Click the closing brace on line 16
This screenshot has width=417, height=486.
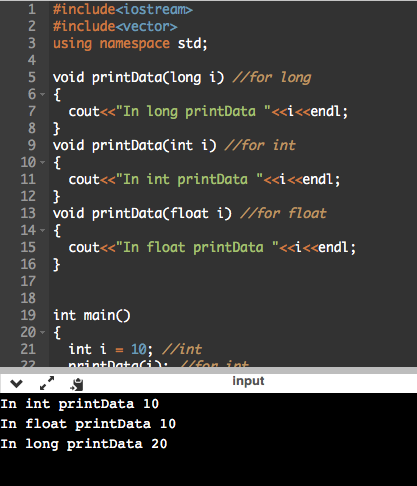[57, 264]
